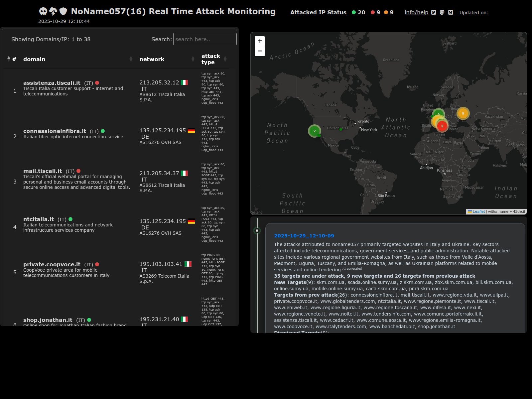Image resolution: width=532 pixels, height=399 pixels.
Task: Click the Italian flag next to 195.231.21.40
Action: (x=184, y=319)
